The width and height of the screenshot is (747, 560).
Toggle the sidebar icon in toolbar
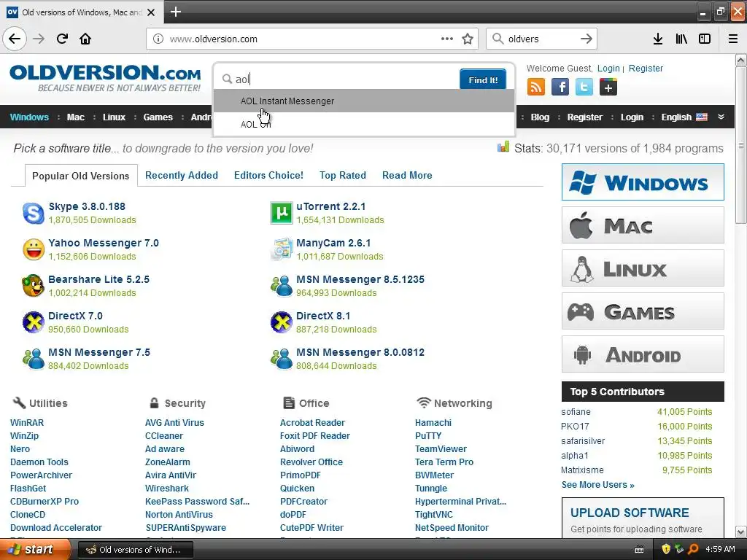tap(705, 39)
